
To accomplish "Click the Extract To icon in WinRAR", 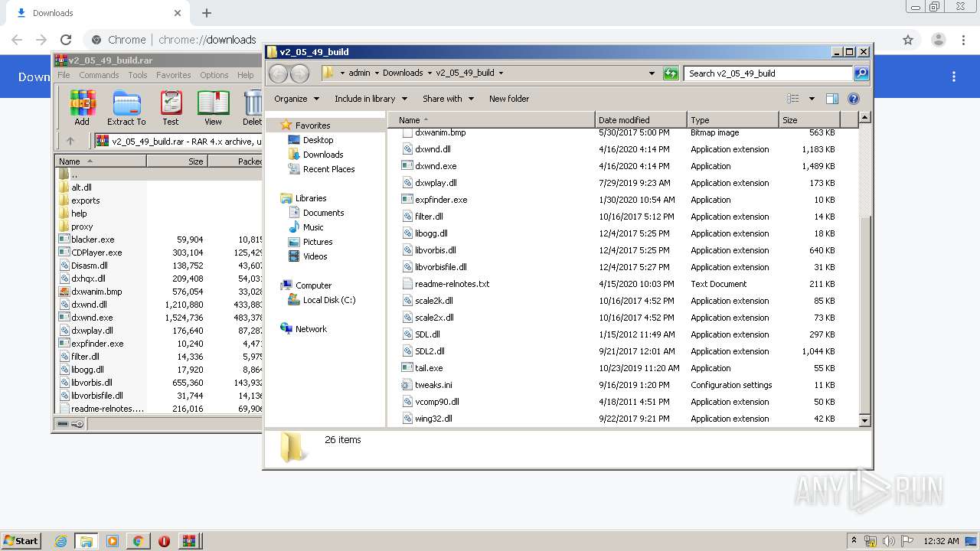I will [x=126, y=108].
